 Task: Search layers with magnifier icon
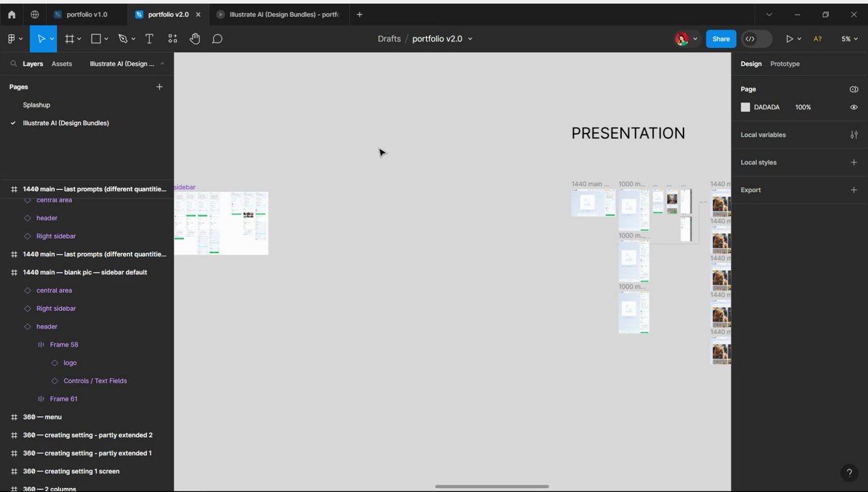[13, 64]
